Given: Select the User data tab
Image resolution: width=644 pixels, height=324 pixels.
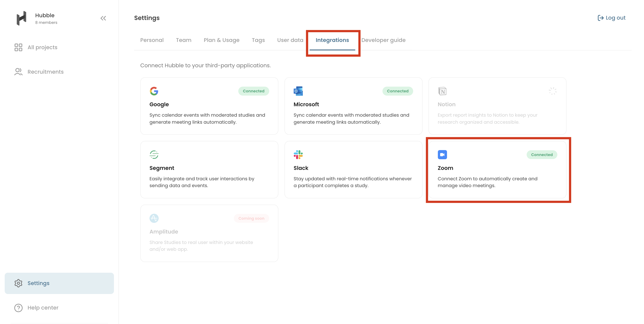Looking at the screenshot, I should pyautogui.click(x=290, y=40).
